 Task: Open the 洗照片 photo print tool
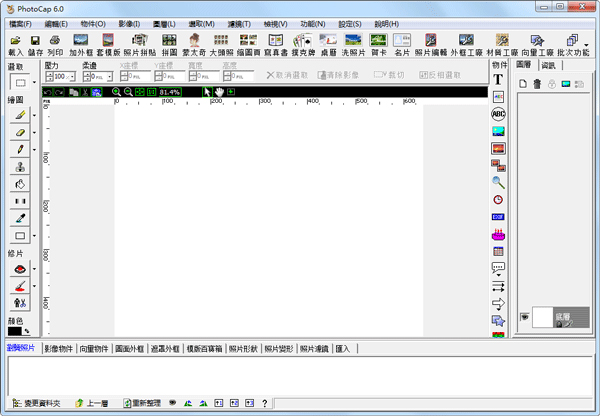click(353, 45)
